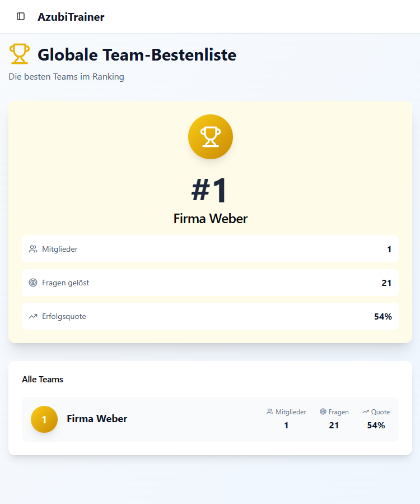Click the Erfolgsquote value 54%
Viewport: 420px width, 504px height.
click(382, 316)
